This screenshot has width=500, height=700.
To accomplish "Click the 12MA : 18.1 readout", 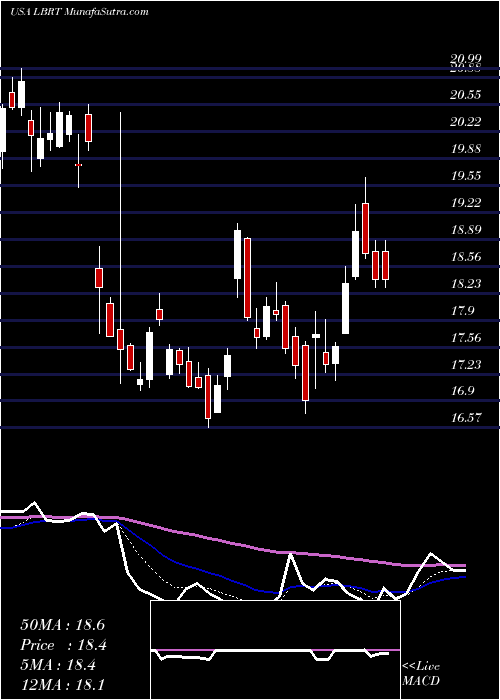I will 62,684.
